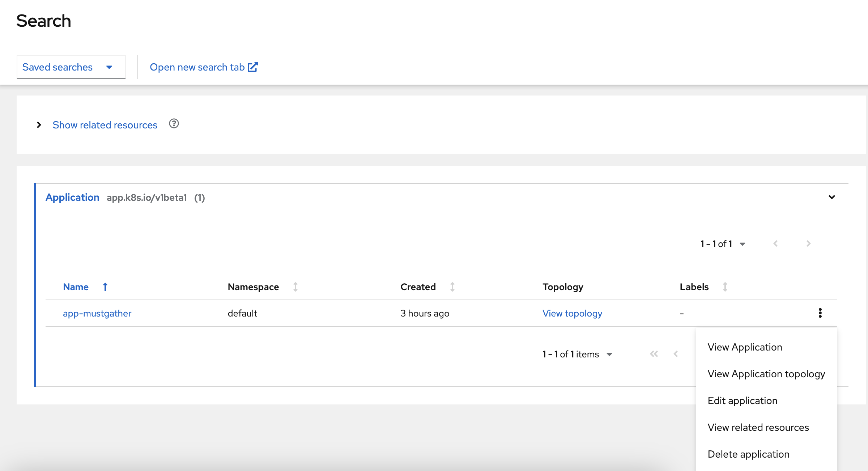Choose Delete application menu entry

[x=748, y=454]
